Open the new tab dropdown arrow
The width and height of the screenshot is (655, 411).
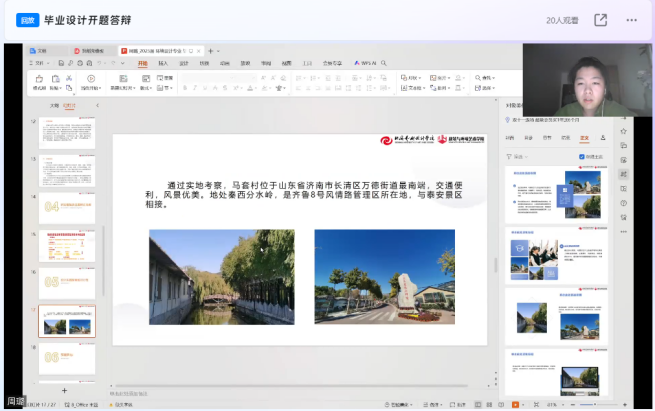[x=219, y=50]
